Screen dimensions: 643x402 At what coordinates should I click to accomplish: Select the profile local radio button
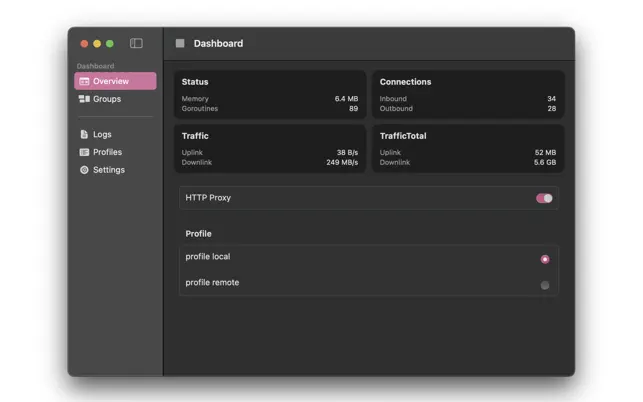pyautogui.click(x=545, y=259)
